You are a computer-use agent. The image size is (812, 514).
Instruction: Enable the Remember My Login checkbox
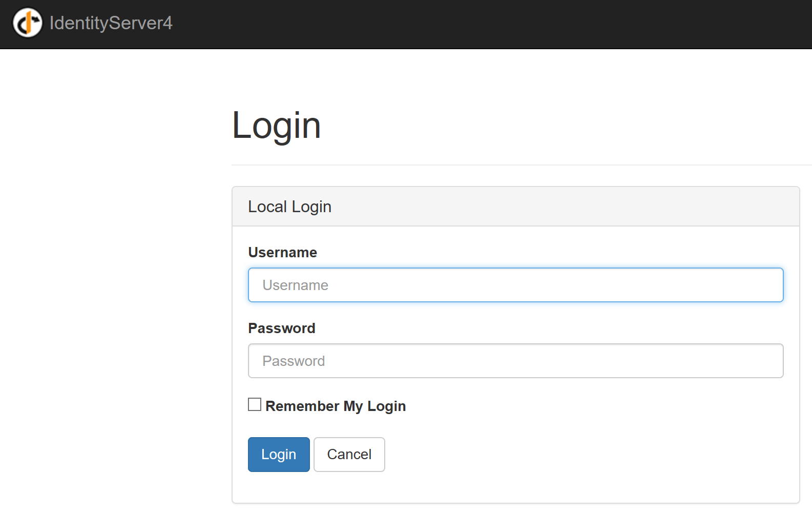pos(255,405)
